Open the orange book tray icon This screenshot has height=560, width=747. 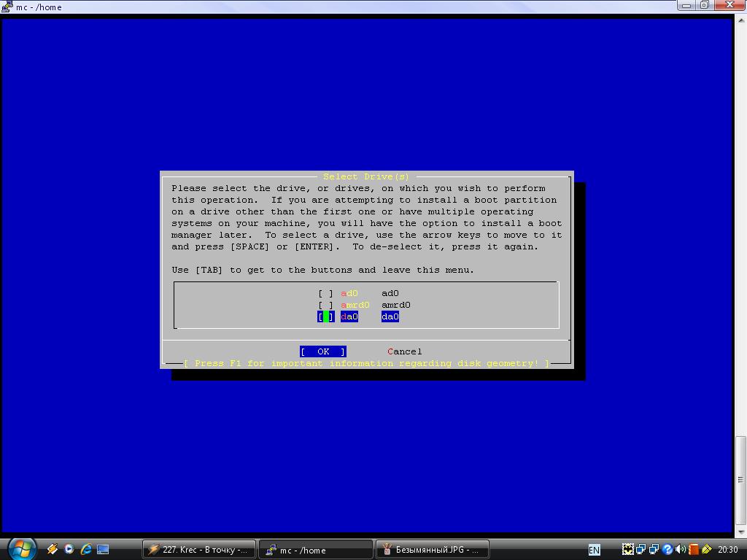tap(694, 550)
